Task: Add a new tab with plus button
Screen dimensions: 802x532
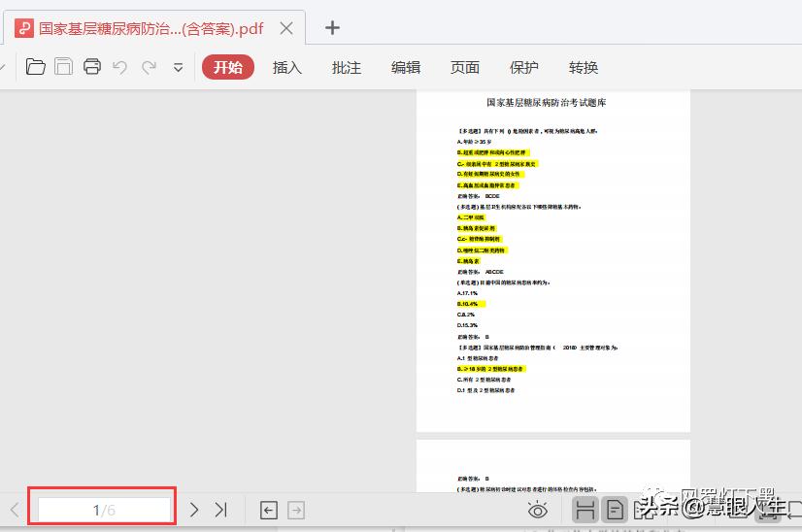Action: pos(332,27)
